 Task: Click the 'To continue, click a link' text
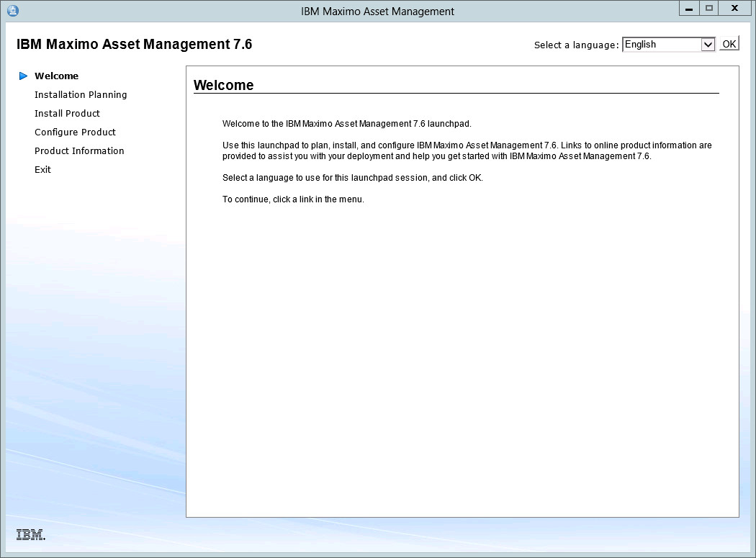(293, 199)
